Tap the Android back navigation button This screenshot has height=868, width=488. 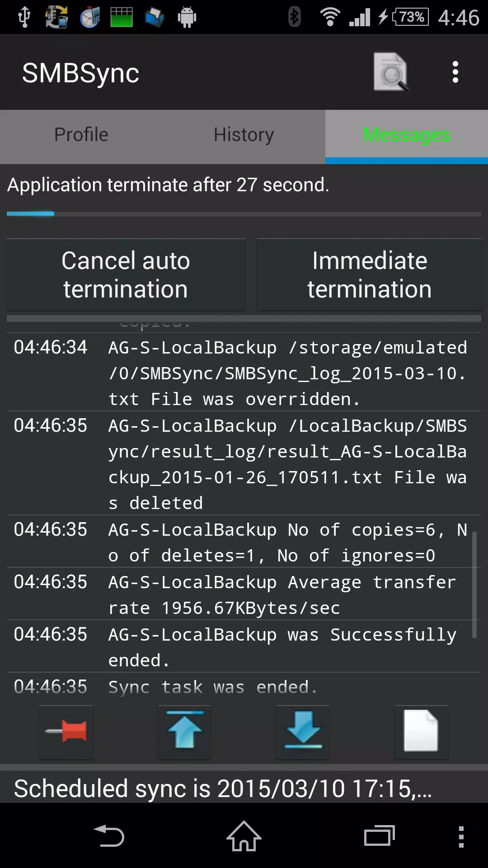(x=109, y=836)
